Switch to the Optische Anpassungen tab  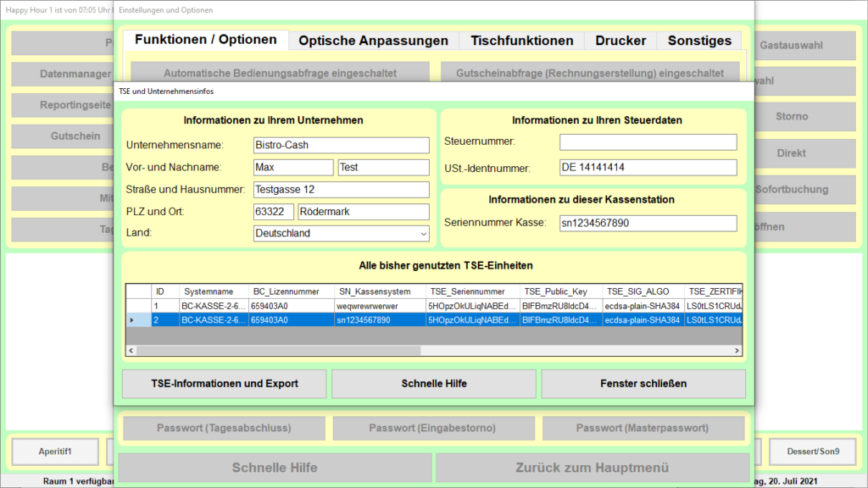pos(373,41)
